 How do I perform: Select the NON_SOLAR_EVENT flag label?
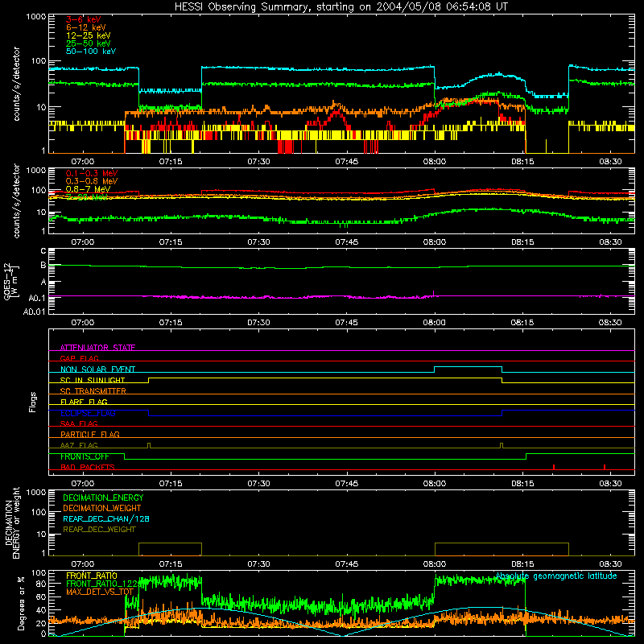97,369
